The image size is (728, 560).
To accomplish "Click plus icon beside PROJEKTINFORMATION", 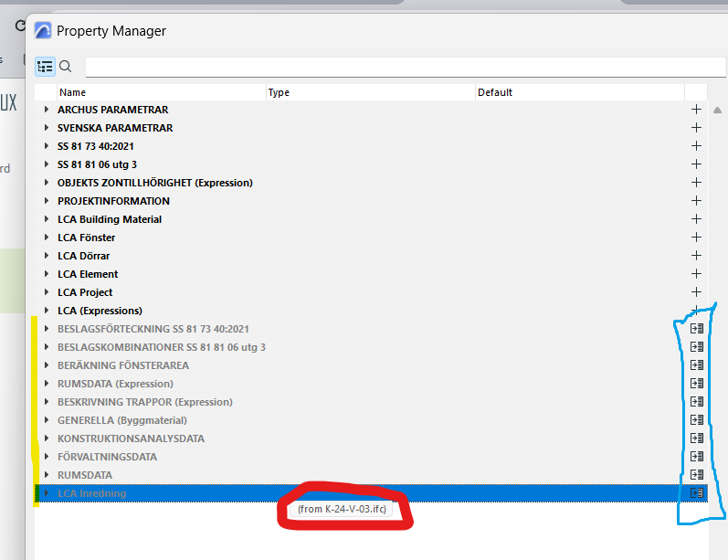I will (696, 201).
